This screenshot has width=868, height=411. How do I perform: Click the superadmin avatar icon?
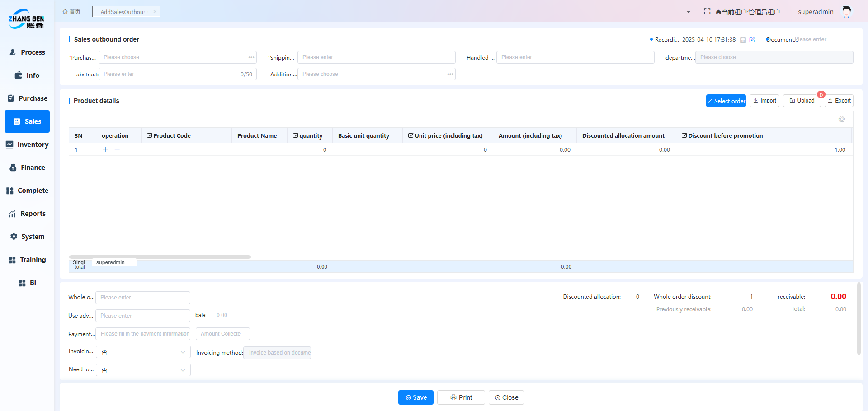coord(846,12)
